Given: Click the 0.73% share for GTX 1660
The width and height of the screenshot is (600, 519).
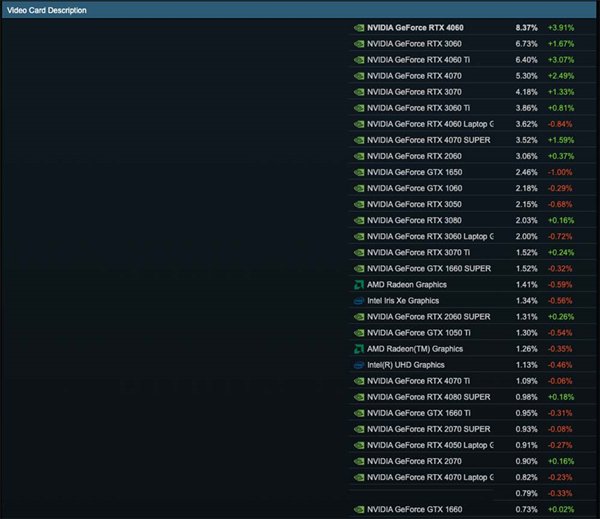Looking at the screenshot, I should [527, 510].
